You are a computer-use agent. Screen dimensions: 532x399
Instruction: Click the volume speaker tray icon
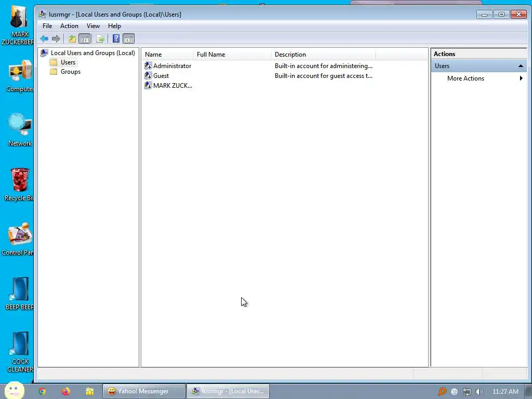(479, 392)
